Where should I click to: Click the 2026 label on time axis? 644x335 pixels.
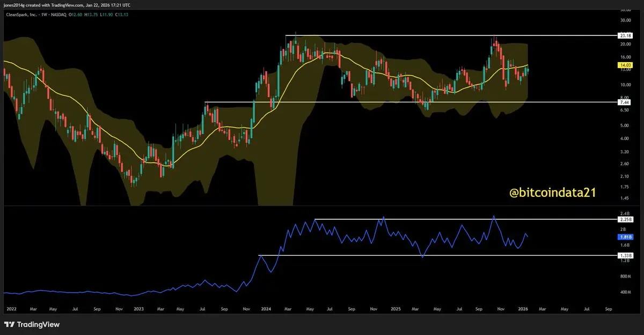pyautogui.click(x=522, y=309)
